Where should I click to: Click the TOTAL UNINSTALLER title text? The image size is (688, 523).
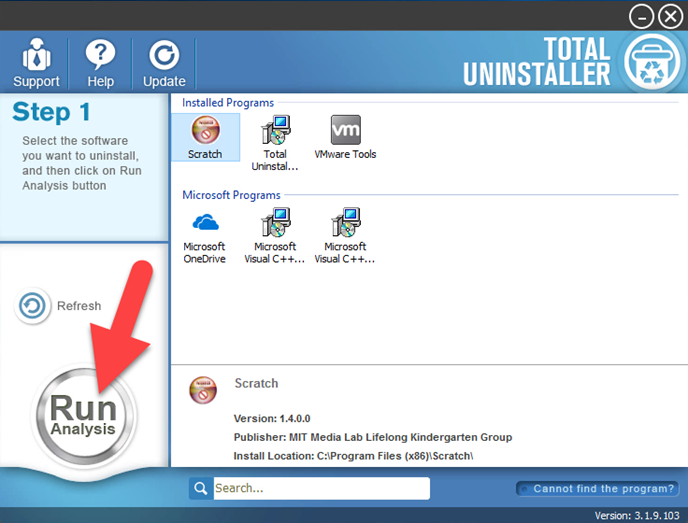coord(537,61)
